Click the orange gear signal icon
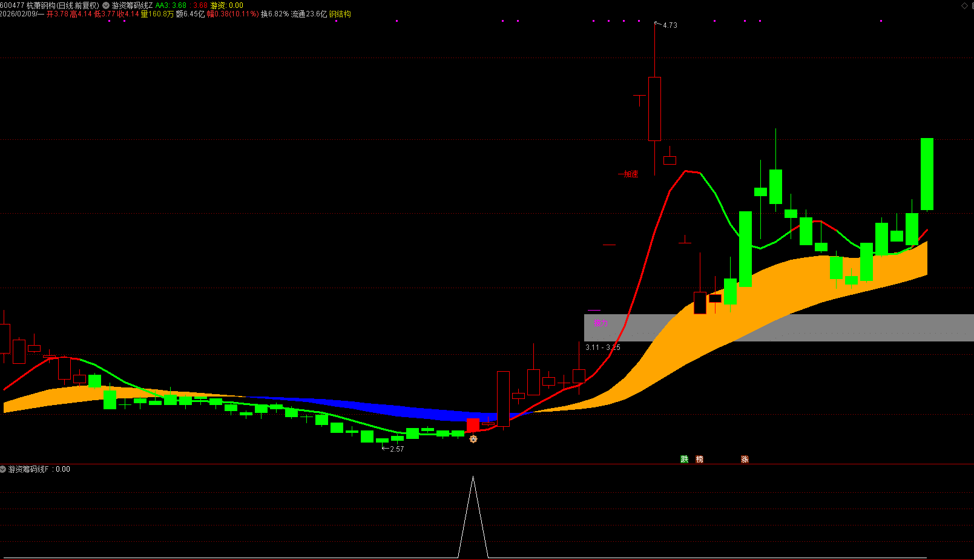 [473, 439]
